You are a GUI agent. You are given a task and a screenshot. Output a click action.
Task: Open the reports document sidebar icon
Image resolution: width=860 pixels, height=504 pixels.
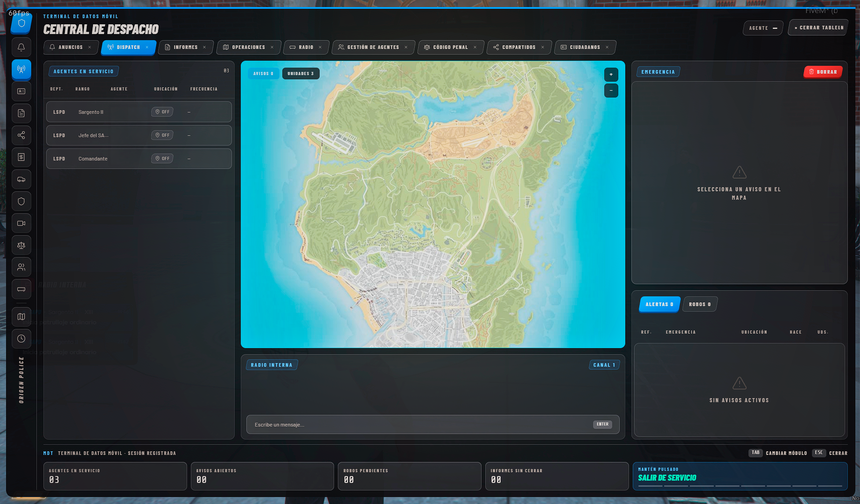[21, 113]
